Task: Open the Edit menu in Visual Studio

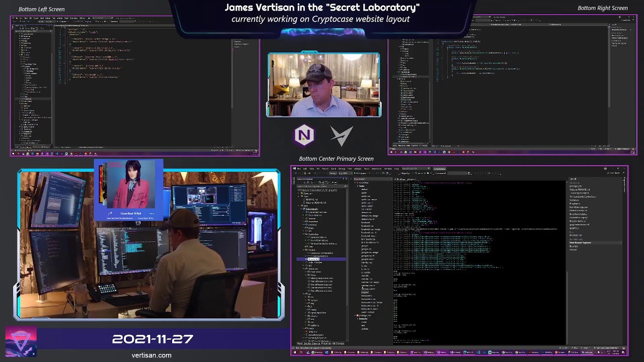Action: (305, 168)
